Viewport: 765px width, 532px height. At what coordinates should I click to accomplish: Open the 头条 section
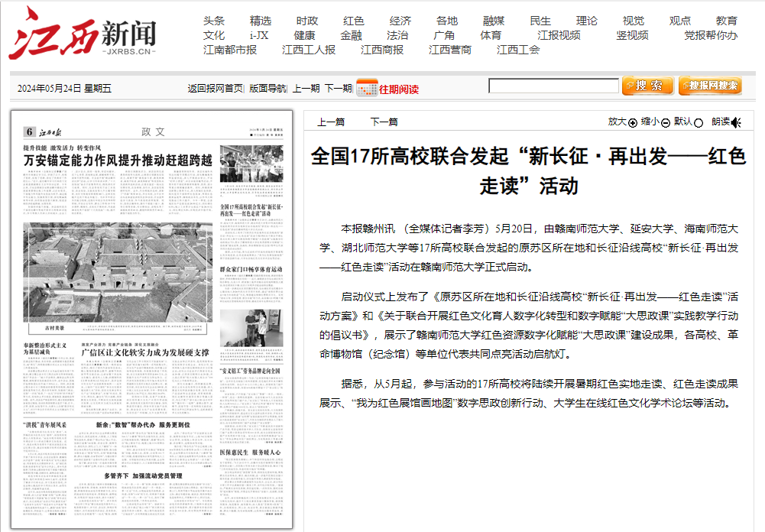[214, 21]
